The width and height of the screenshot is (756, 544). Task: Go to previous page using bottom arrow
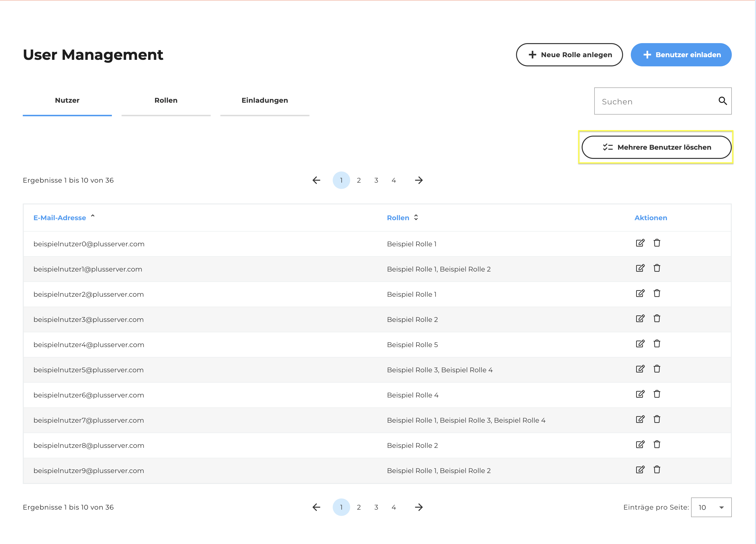[316, 507]
